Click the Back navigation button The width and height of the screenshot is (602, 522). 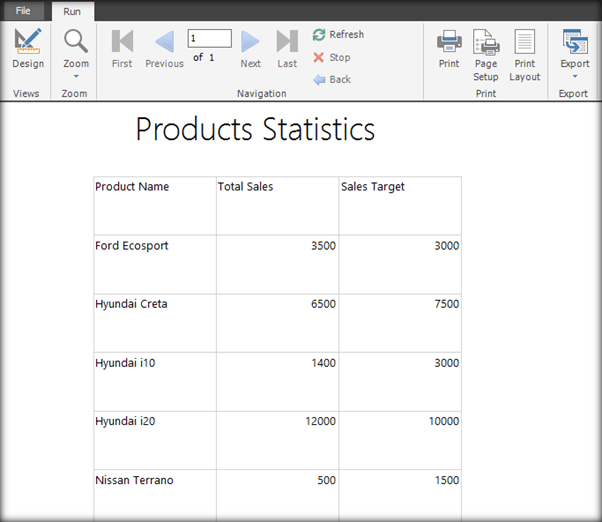pyautogui.click(x=332, y=80)
